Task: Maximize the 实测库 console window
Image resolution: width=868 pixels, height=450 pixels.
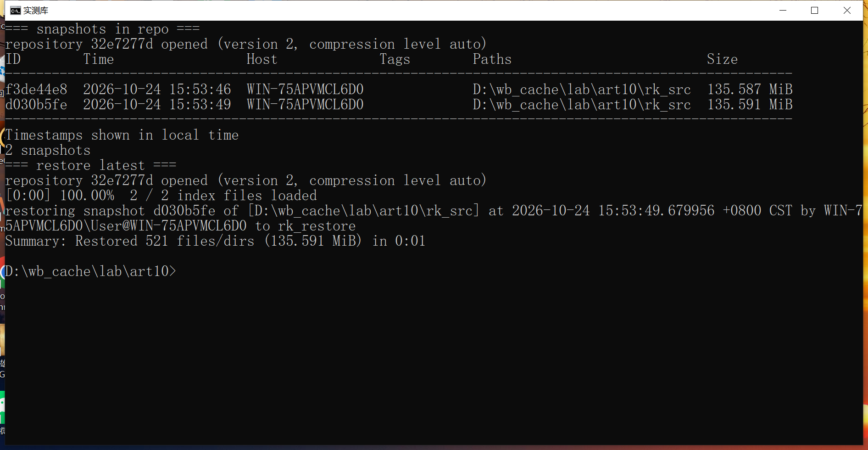Action: [815, 10]
